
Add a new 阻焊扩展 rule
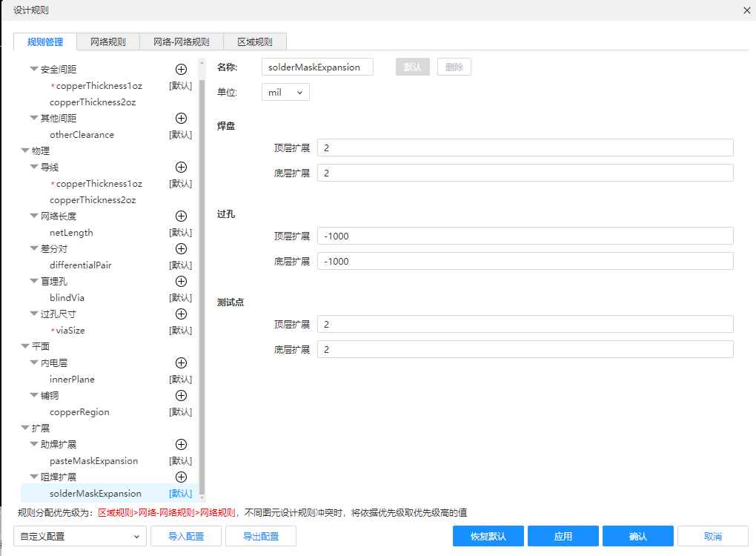(x=181, y=477)
